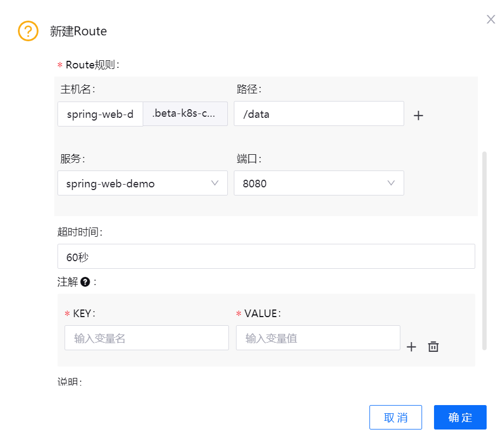Click the timeout field showing 60秒

(x=266, y=256)
